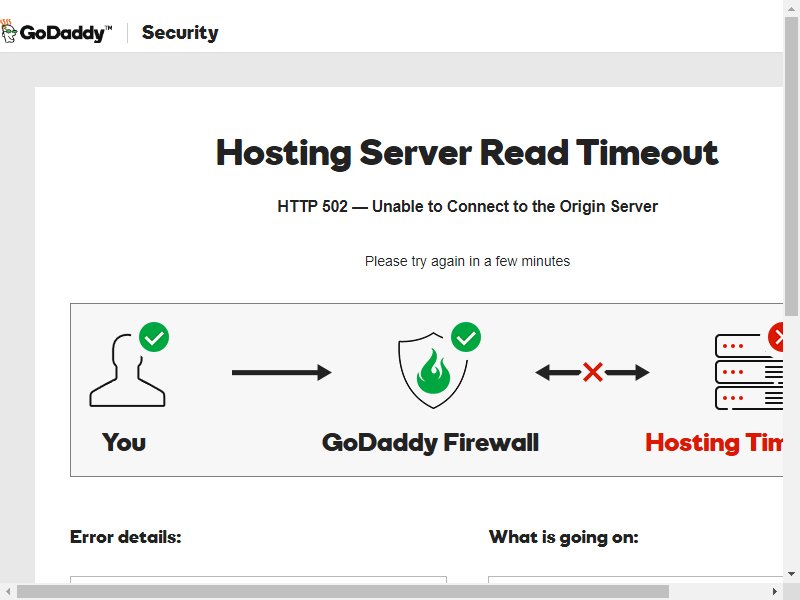Click the 'GoDaddy Firewall' label
This screenshot has height=600, width=800.
(430, 442)
